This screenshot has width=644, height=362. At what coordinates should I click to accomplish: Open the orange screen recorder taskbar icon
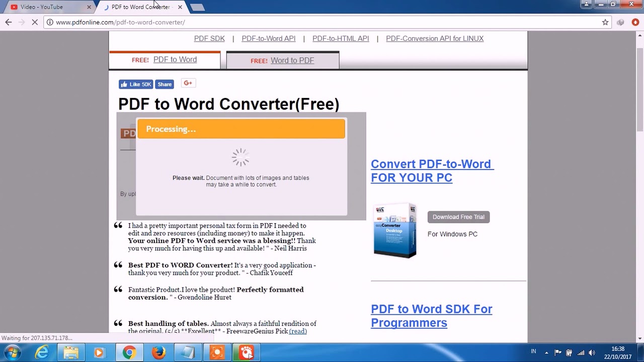coord(217,353)
